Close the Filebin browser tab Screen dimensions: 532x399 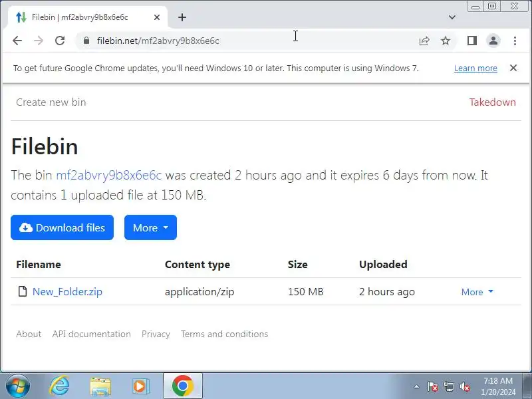pyautogui.click(x=157, y=17)
